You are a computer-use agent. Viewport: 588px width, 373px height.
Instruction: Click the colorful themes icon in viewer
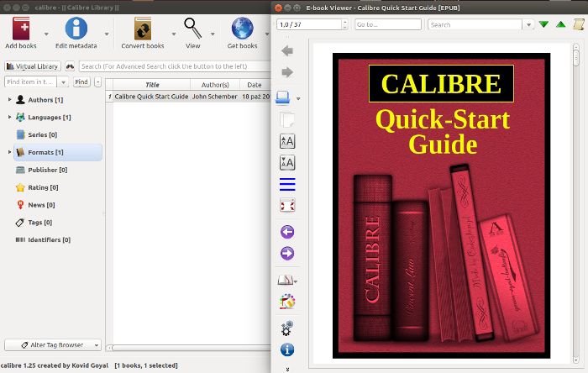[287, 302]
